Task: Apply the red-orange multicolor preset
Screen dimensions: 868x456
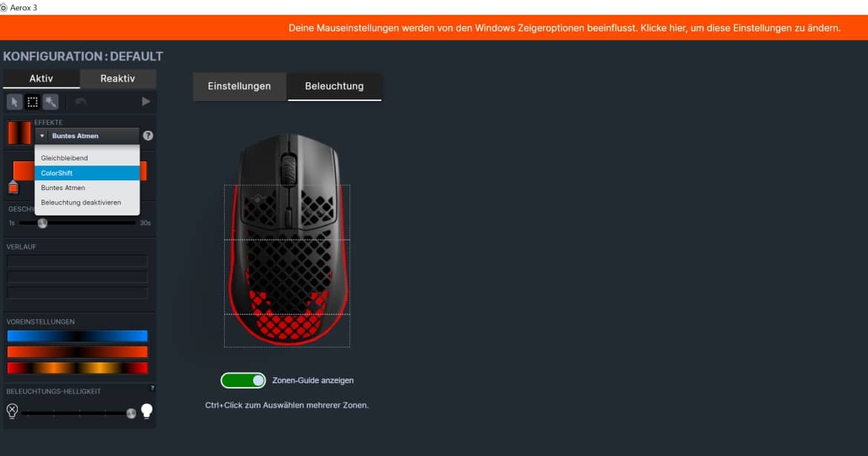Action: point(77,368)
